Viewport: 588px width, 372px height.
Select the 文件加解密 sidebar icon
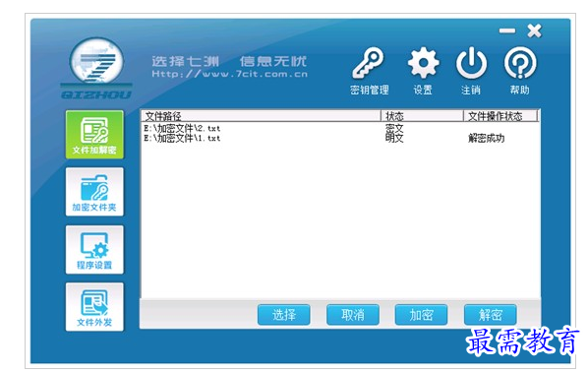coord(94,135)
